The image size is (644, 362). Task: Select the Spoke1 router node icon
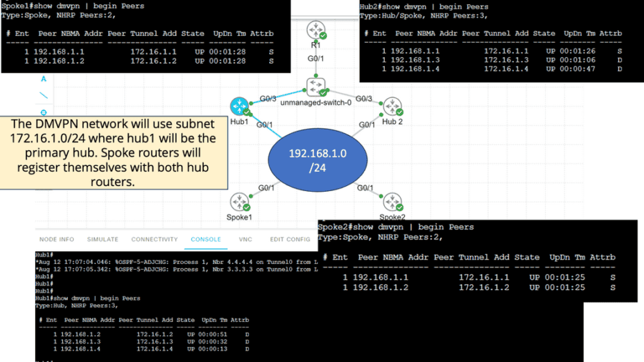pyautogui.click(x=240, y=202)
